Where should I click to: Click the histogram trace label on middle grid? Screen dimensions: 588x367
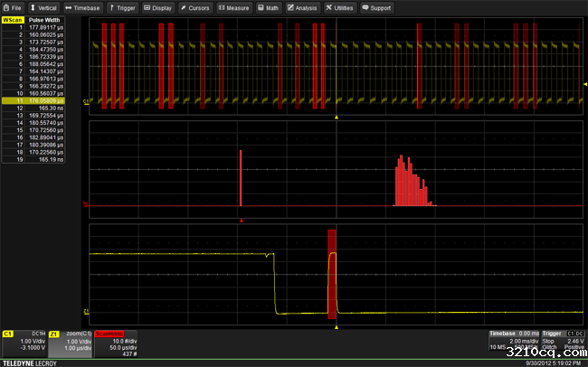(x=86, y=204)
